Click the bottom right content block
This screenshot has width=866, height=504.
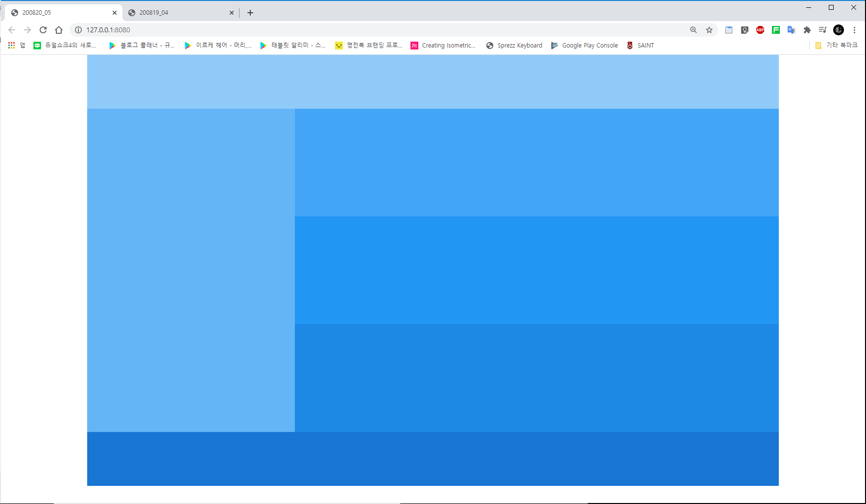[x=537, y=378]
